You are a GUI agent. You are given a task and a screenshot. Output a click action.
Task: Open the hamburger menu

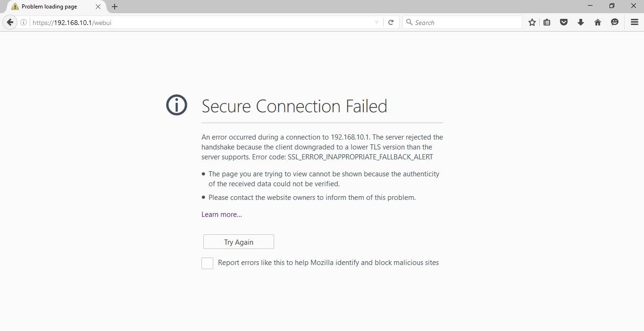click(635, 22)
